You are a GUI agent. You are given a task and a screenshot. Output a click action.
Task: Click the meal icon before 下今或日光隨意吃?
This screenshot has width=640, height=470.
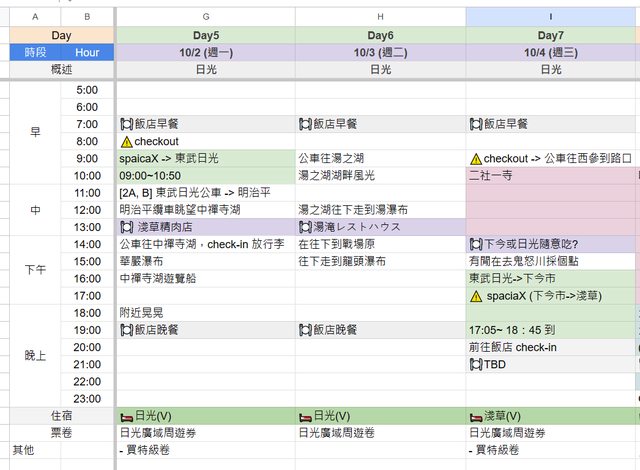(x=475, y=244)
